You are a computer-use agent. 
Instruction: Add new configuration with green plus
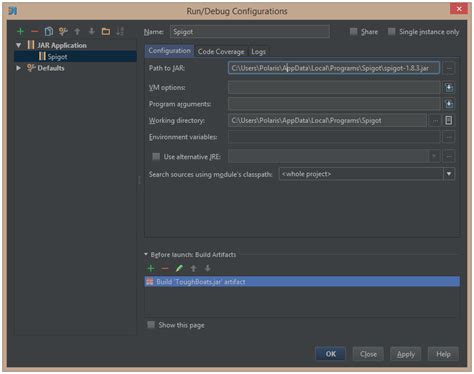click(20, 31)
